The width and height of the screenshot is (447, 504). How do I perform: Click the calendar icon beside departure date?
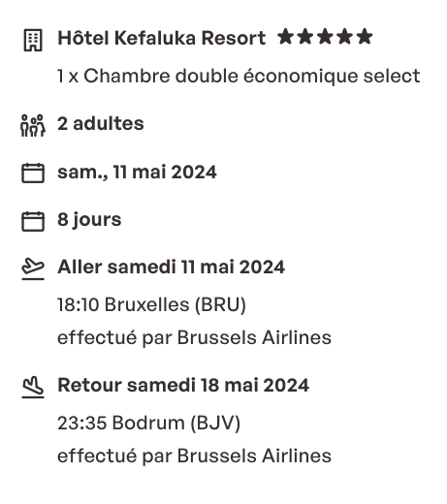coord(33,173)
